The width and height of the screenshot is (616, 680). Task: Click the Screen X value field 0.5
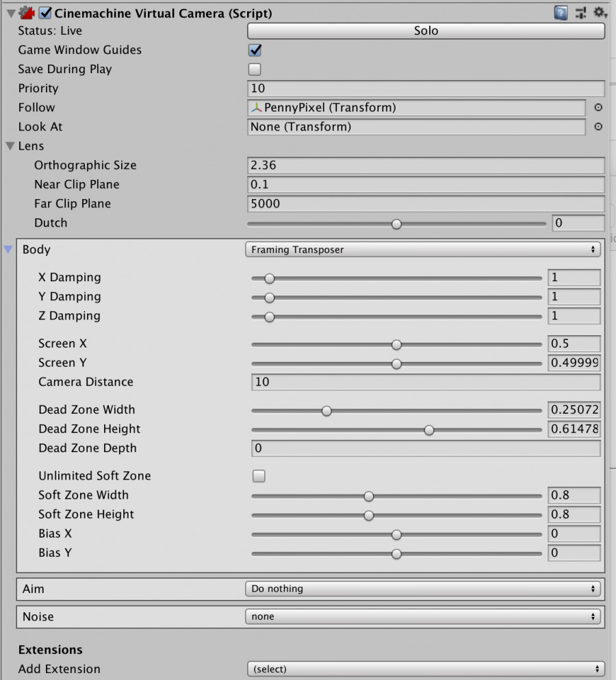click(574, 343)
